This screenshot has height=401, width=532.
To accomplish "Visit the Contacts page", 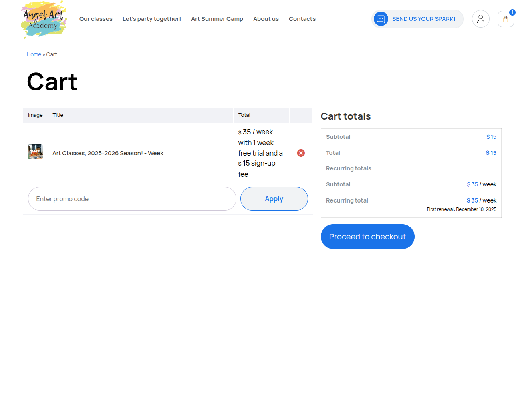I will point(302,19).
